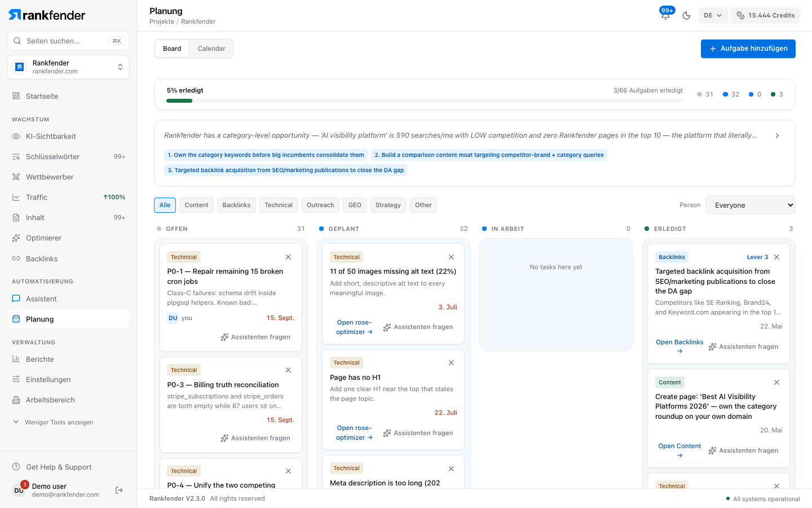Select the GEO filter chip
This screenshot has height=508, width=812.
pyautogui.click(x=355, y=205)
